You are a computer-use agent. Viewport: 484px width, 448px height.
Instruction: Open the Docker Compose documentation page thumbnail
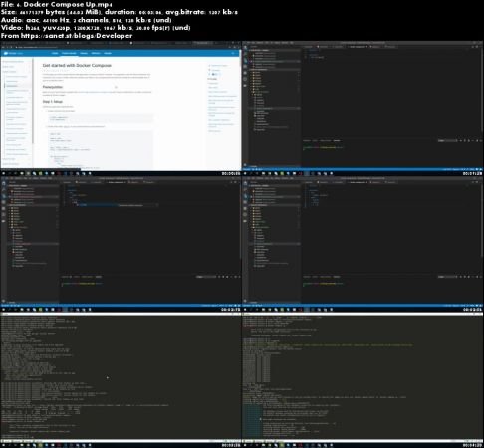click(x=121, y=109)
